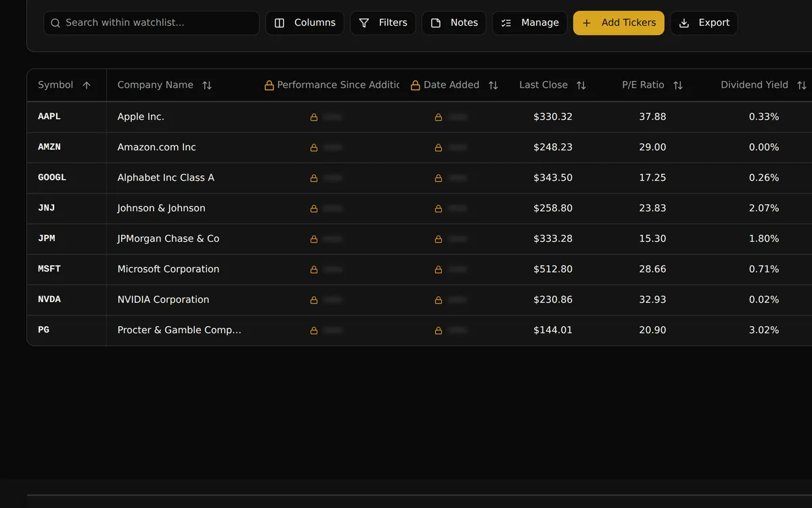Open the Columns chooser

304,23
